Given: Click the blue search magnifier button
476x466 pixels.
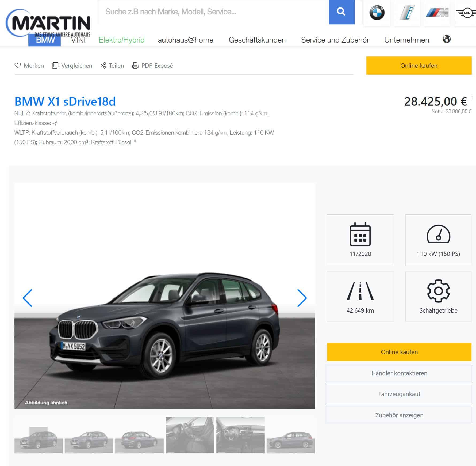Looking at the screenshot, I should click(341, 12).
